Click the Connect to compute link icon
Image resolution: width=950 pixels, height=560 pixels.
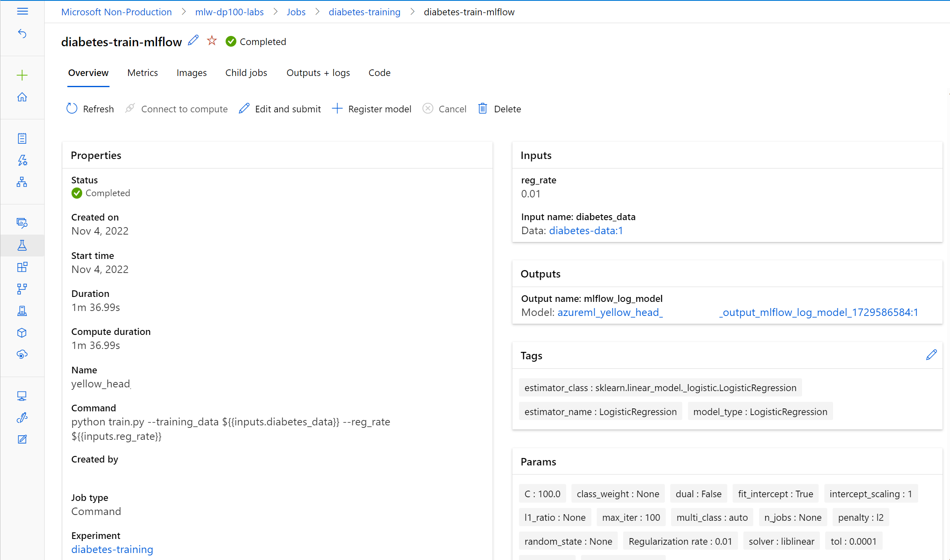coord(131,108)
